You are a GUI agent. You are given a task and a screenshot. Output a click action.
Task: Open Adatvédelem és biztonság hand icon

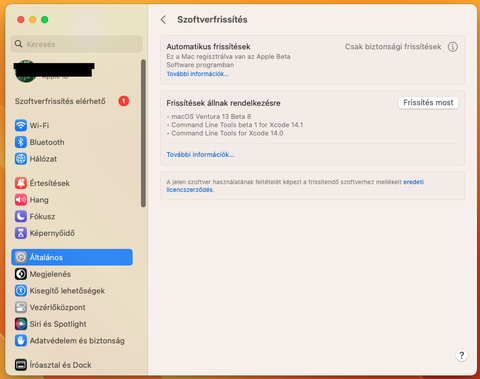[21, 341]
